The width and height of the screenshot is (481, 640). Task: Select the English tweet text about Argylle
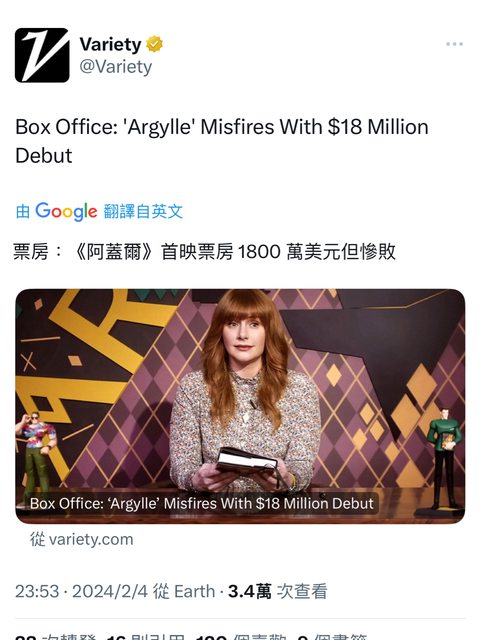(222, 141)
